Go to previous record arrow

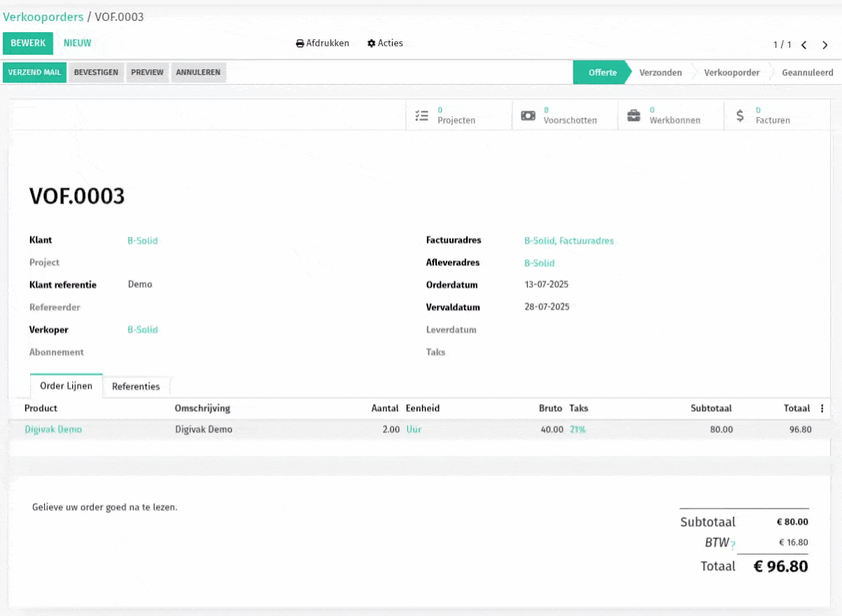coord(804,45)
